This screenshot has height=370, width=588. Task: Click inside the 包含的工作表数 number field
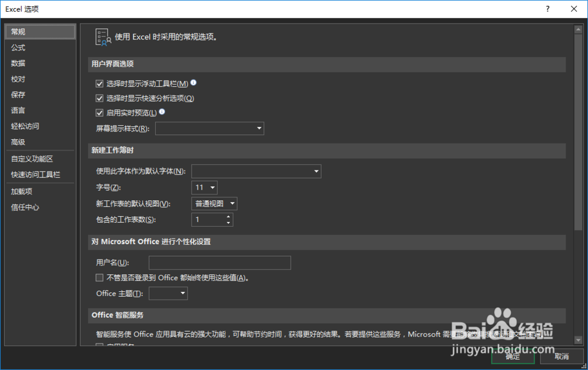tap(209, 220)
